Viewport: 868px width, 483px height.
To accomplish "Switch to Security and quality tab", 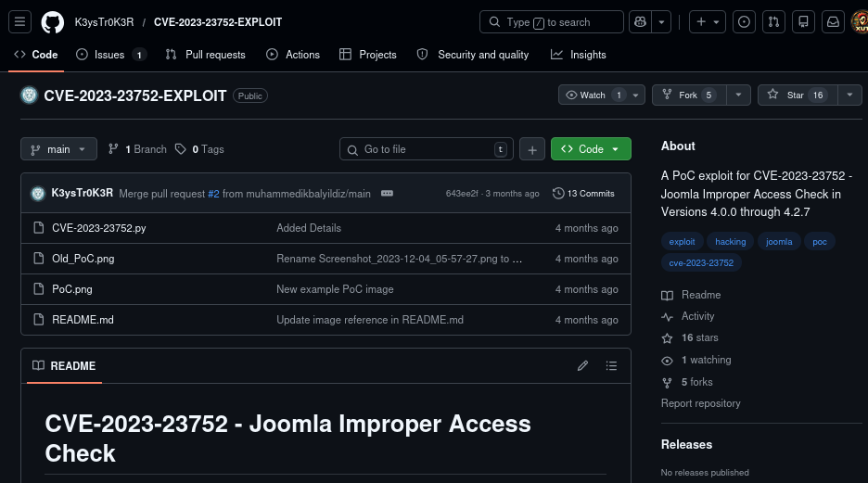I will point(473,54).
